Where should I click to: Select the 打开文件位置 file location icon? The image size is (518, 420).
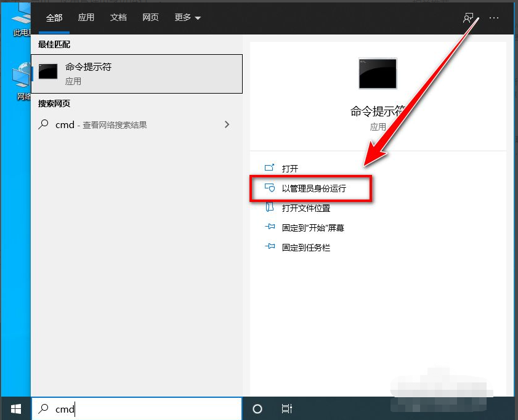point(269,208)
